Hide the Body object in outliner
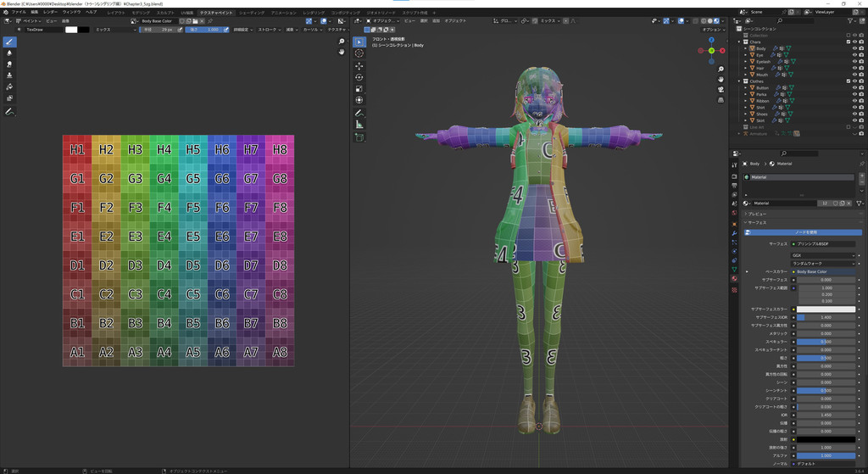The height and width of the screenshot is (474, 868). point(854,48)
